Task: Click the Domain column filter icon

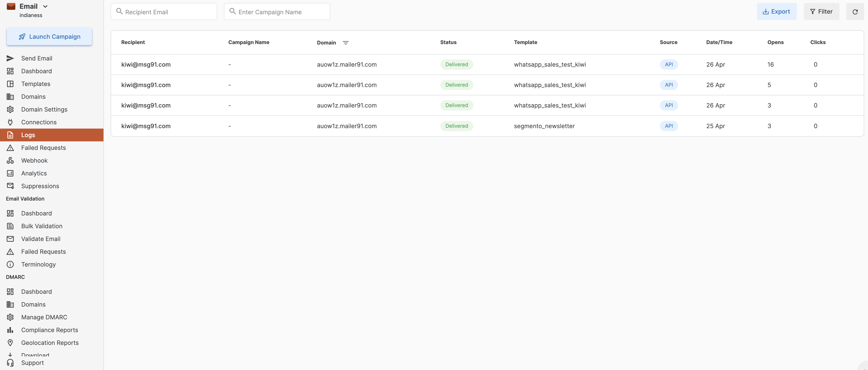Action: (x=345, y=43)
